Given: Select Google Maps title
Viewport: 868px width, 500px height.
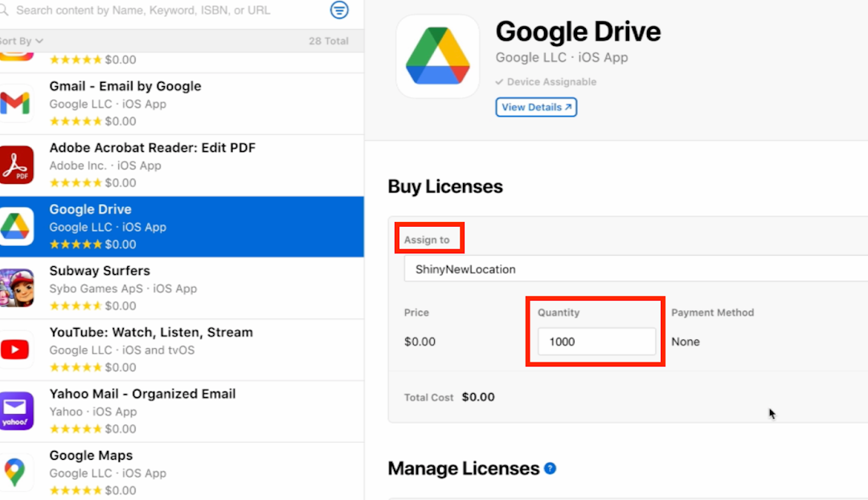Looking at the screenshot, I should click(x=91, y=455).
